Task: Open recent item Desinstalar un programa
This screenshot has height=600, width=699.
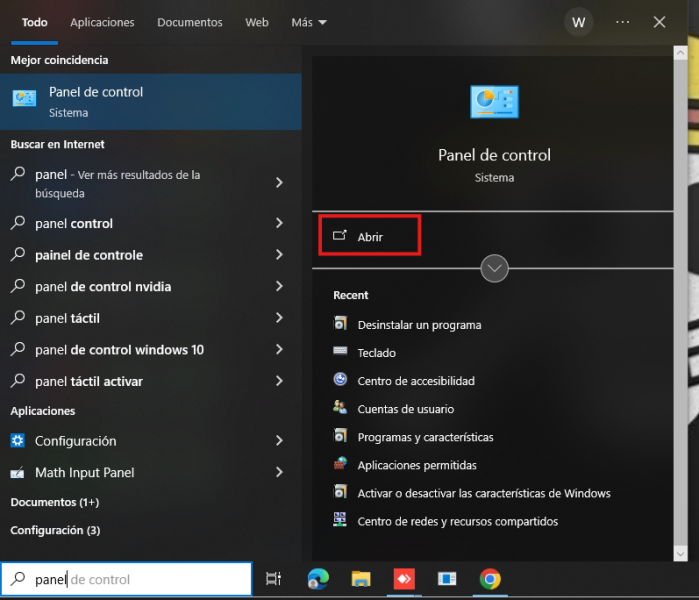Action: point(419,325)
